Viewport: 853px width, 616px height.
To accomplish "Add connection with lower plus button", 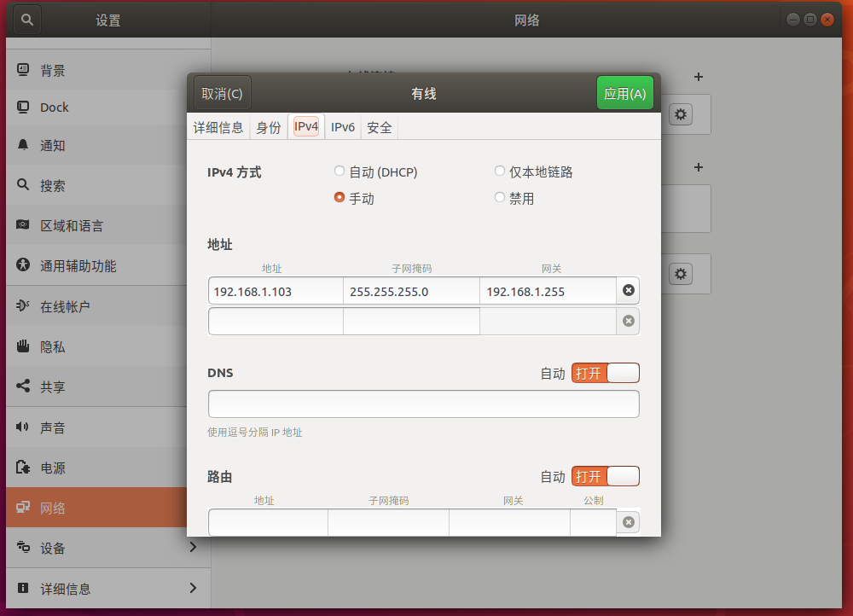I will tap(699, 167).
